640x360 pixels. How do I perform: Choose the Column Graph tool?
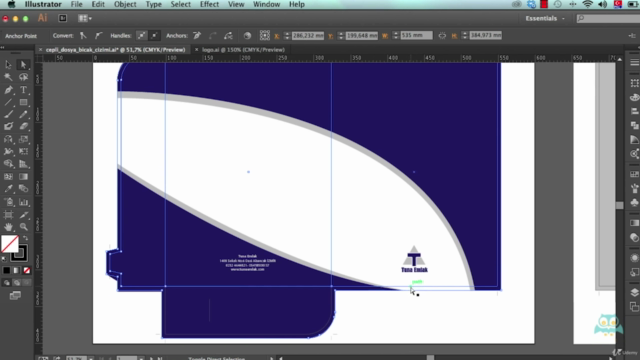click(23, 202)
